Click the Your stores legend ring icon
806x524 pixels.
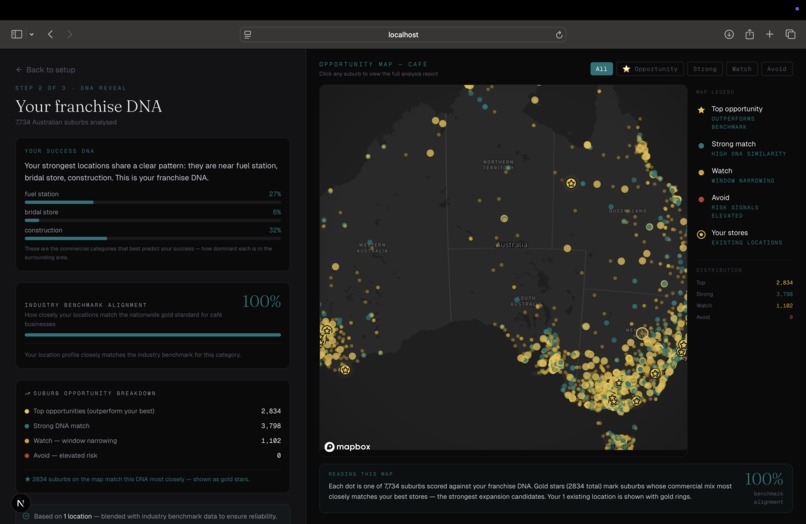pos(701,234)
